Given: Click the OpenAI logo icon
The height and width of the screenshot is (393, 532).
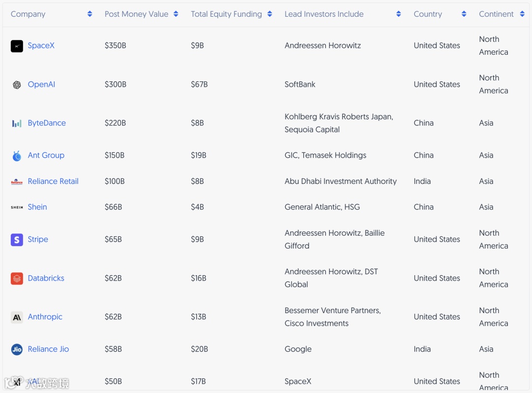Looking at the screenshot, I should click(17, 85).
